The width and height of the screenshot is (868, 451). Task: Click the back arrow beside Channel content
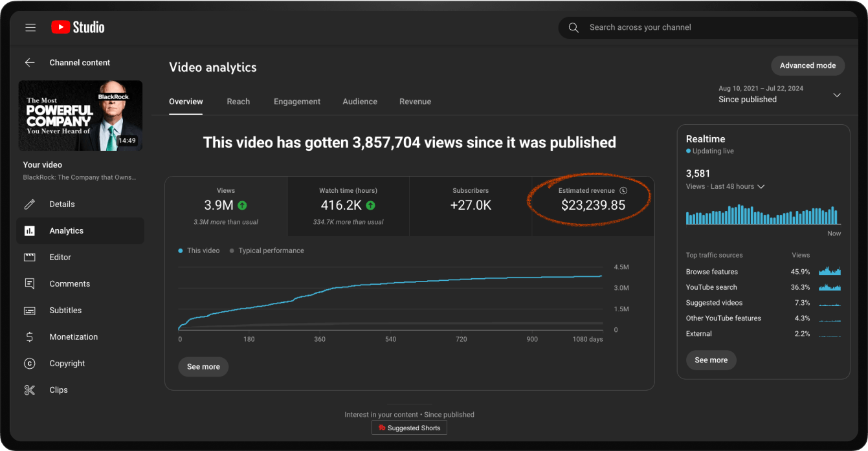coord(30,63)
